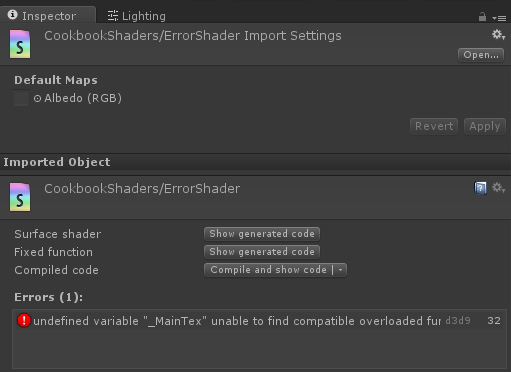Open the Albedo texture object picker circle

tap(37, 99)
